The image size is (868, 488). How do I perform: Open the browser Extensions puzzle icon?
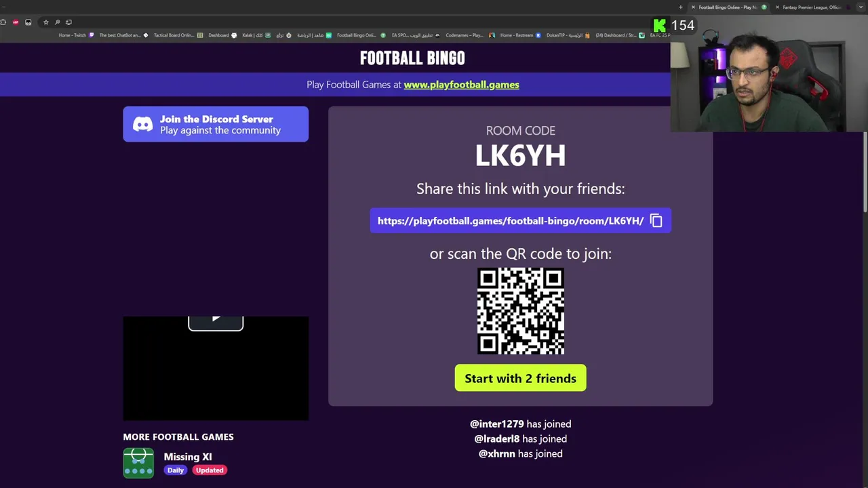[x=3, y=22]
